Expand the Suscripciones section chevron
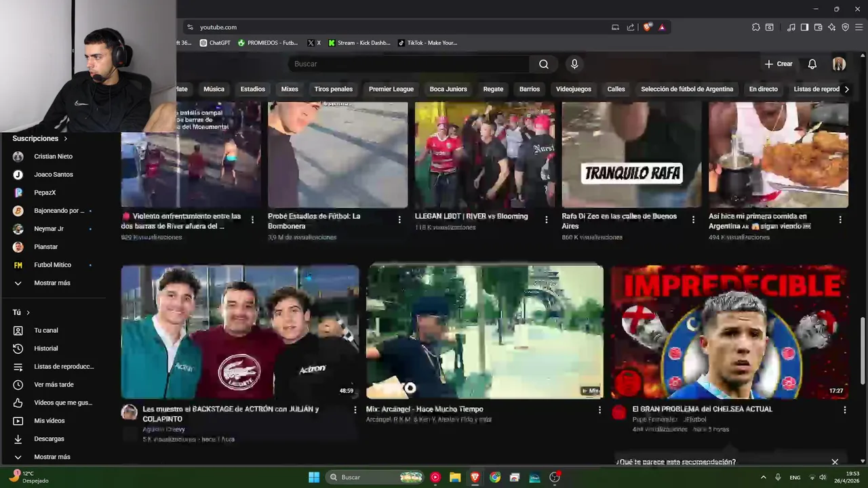 point(66,138)
